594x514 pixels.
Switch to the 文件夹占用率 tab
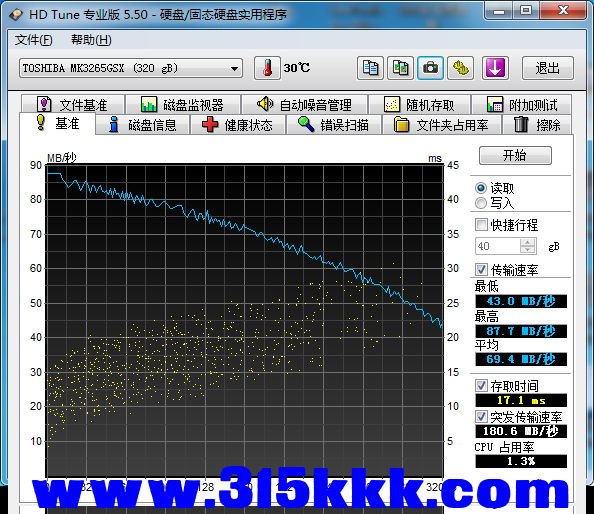pyautogui.click(x=442, y=125)
